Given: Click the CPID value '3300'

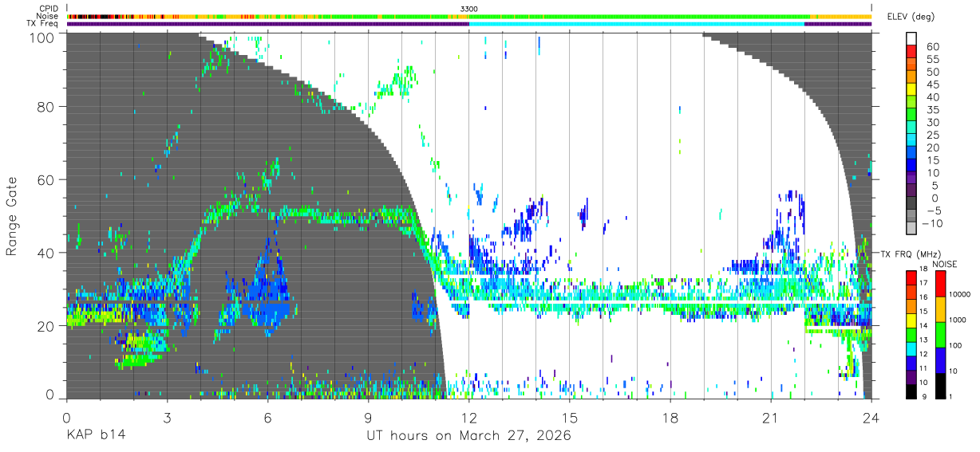Looking at the screenshot, I should (x=469, y=9).
